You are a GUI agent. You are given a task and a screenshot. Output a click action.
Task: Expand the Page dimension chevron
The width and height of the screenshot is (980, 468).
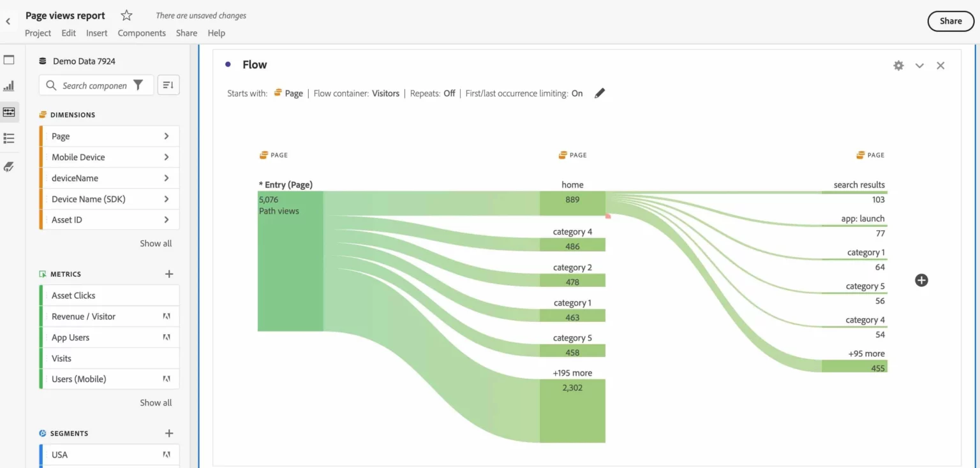(x=166, y=136)
